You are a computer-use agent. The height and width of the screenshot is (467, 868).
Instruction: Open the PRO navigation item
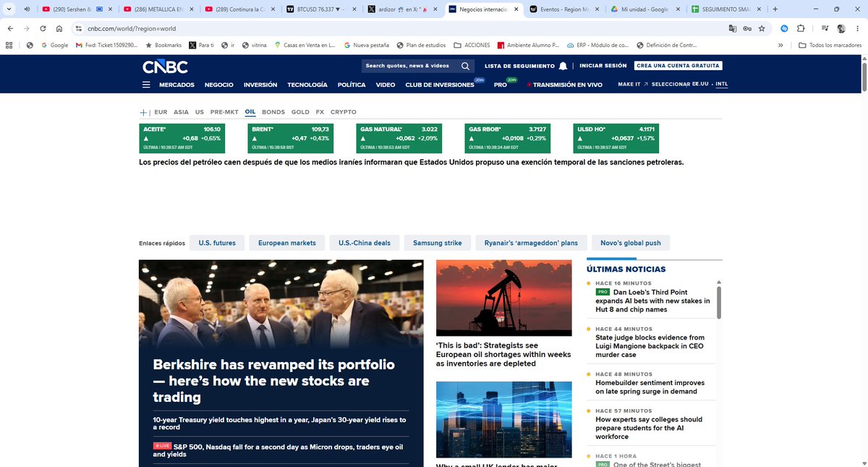point(501,85)
